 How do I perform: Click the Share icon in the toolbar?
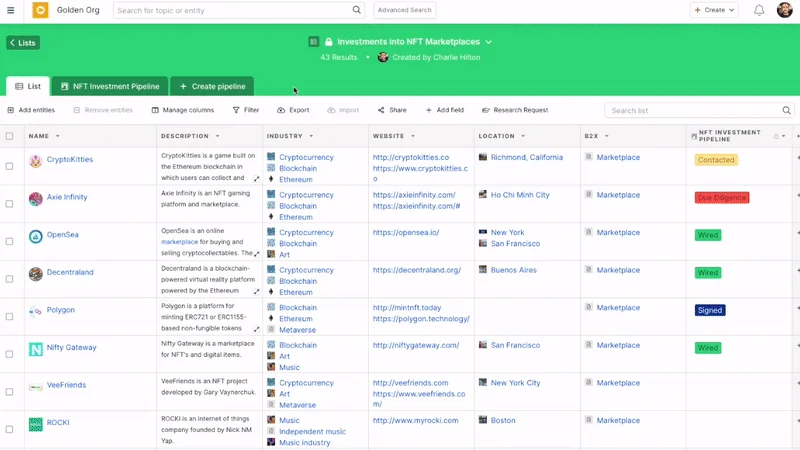(381, 110)
